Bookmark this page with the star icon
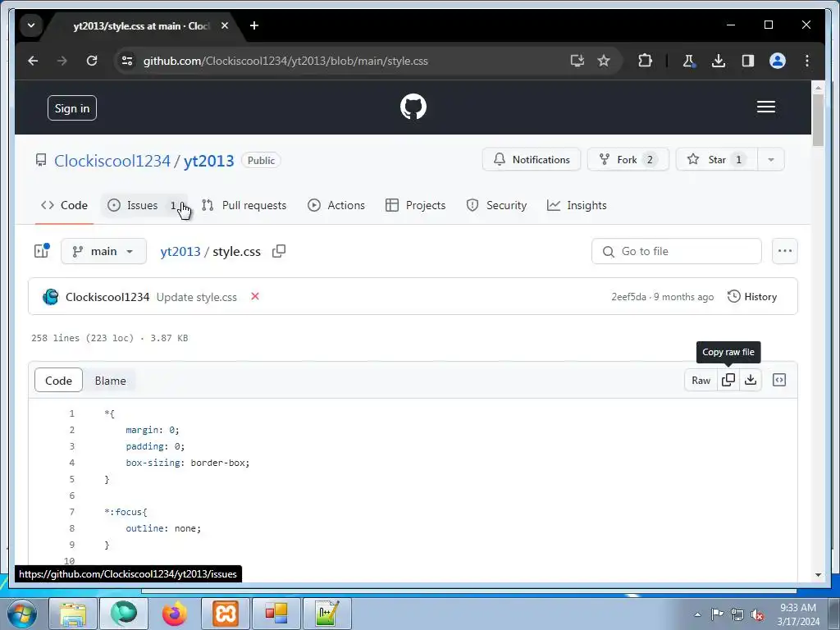840x630 pixels. point(604,61)
